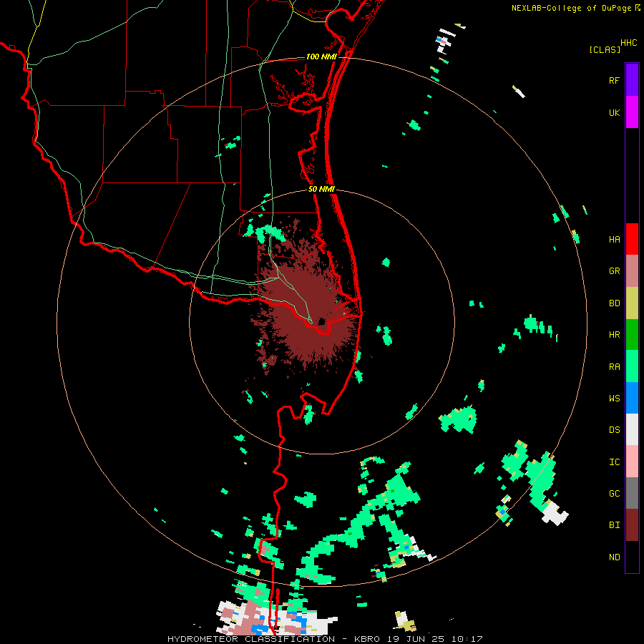Click the GR legend label

614,271
